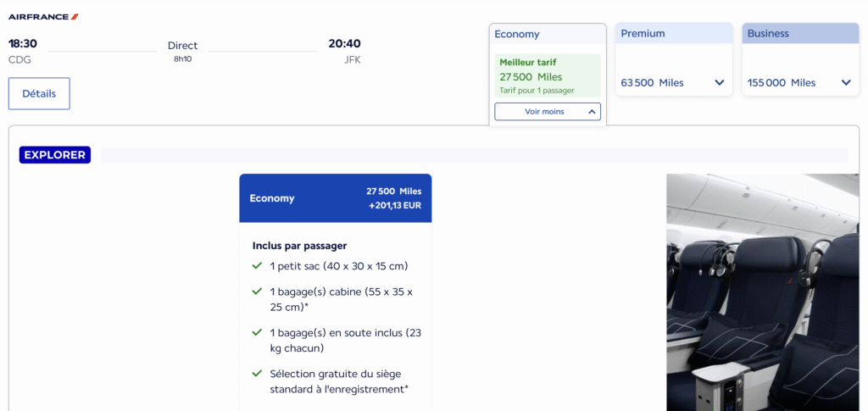Collapse Economy details via Voir moins
The image size is (868, 411).
pyautogui.click(x=548, y=112)
